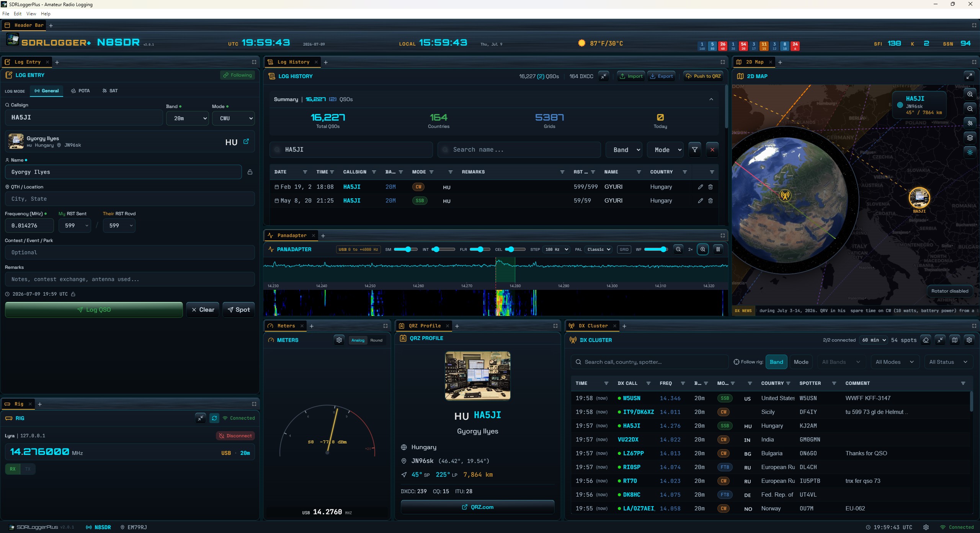Edit the May 8 HA5JI QSO entry
980x533 pixels.
click(x=700, y=201)
